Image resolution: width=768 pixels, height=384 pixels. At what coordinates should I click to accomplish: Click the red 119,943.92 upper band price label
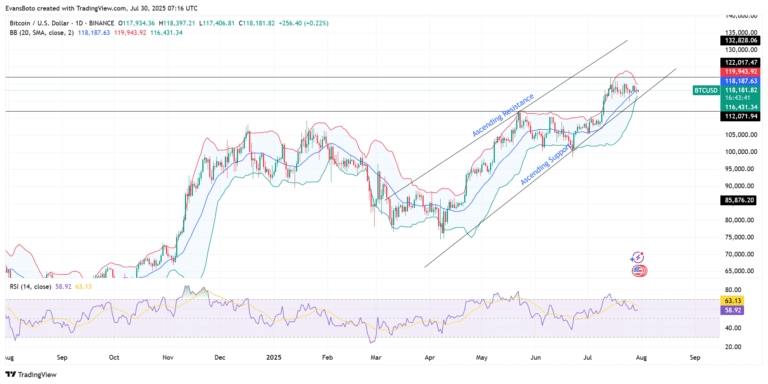[741, 72]
